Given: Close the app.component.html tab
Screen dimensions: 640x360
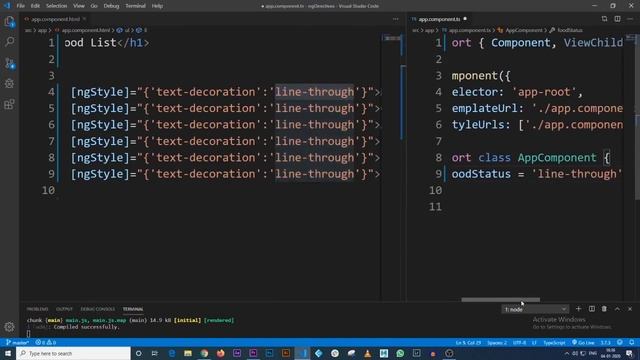Looking at the screenshot, I should [84, 19].
